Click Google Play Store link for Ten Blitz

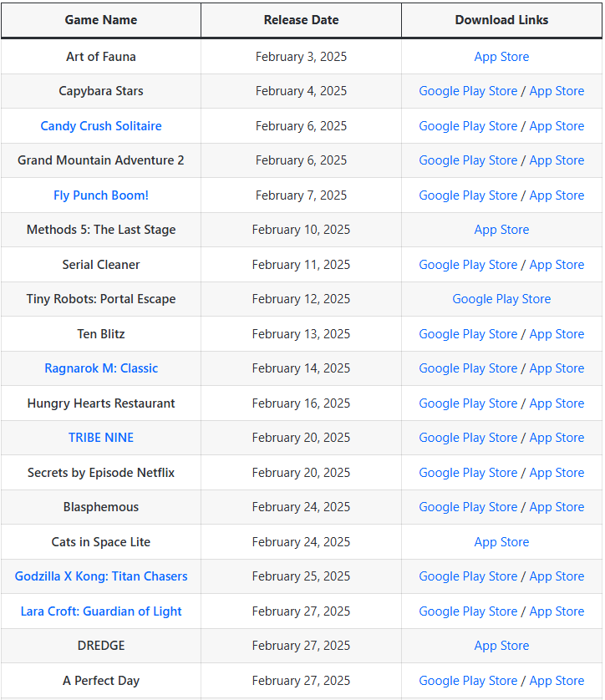click(468, 334)
